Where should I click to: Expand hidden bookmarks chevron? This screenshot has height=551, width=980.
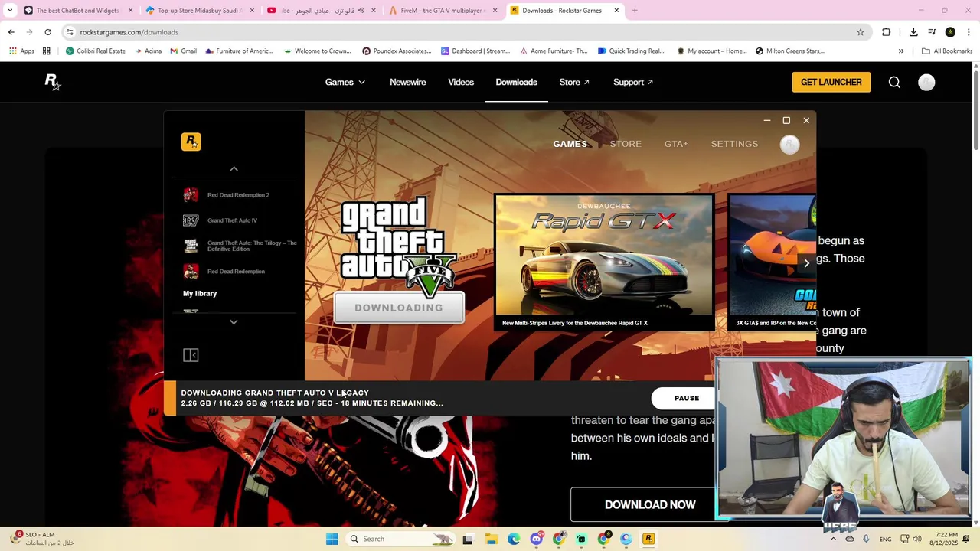901,51
